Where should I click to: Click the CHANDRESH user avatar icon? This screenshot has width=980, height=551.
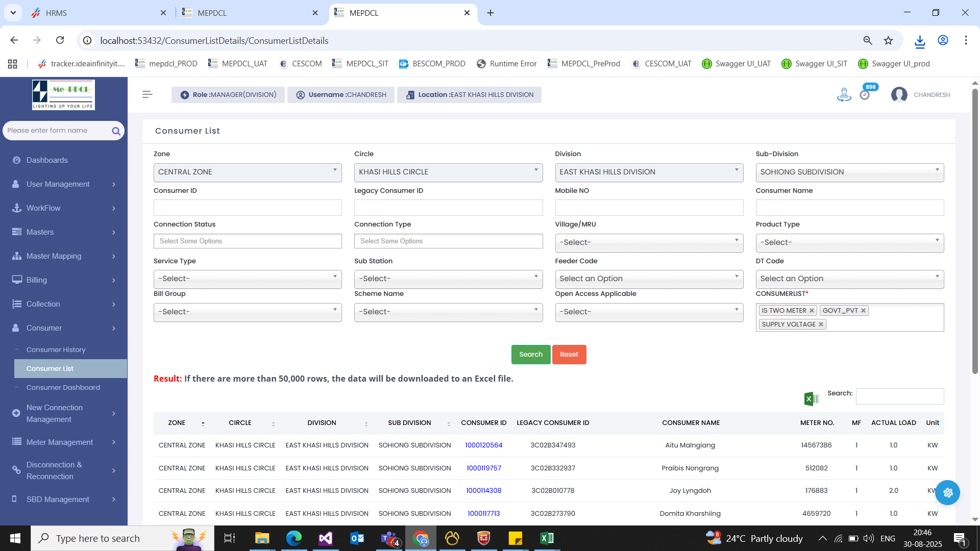click(x=899, y=95)
